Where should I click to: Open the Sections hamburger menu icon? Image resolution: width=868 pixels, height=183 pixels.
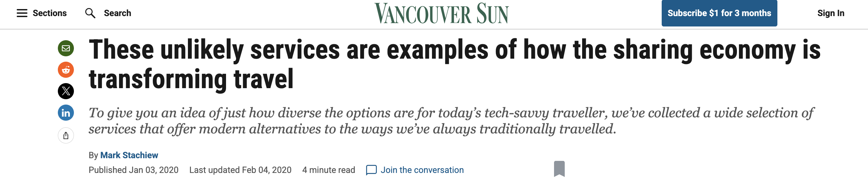coord(22,13)
